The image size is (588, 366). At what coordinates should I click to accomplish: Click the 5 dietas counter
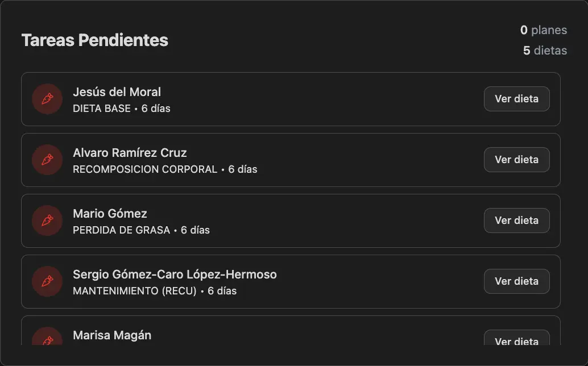pyautogui.click(x=544, y=51)
